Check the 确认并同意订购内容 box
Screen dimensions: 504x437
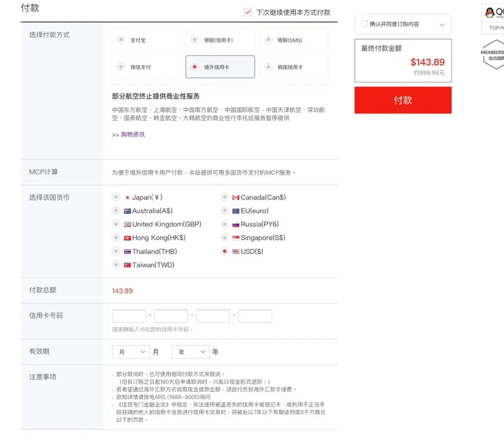pyautogui.click(x=364, y=24)
